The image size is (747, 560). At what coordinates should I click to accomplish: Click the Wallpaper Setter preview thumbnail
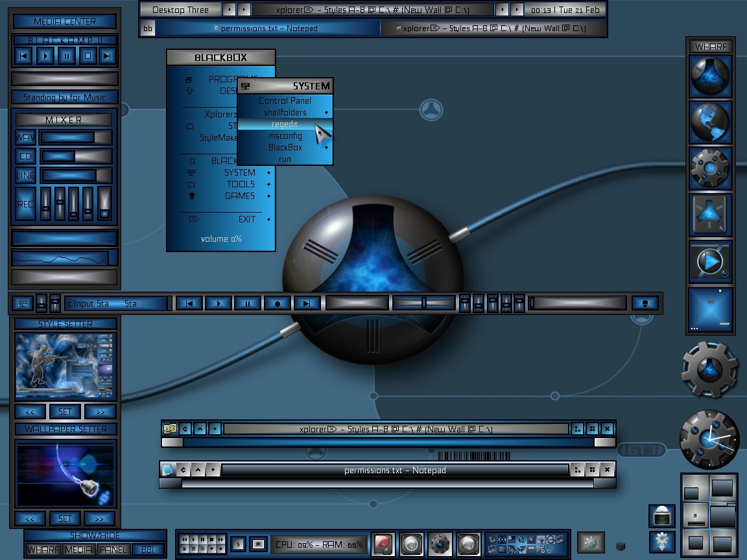tap(65, 473)
